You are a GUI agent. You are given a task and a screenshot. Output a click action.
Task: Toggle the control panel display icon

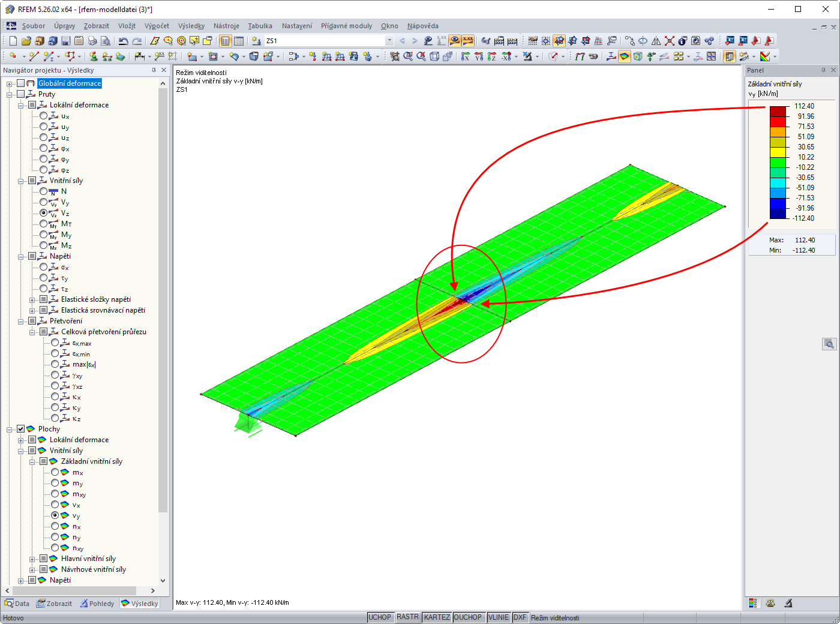[x=730, y=56]
